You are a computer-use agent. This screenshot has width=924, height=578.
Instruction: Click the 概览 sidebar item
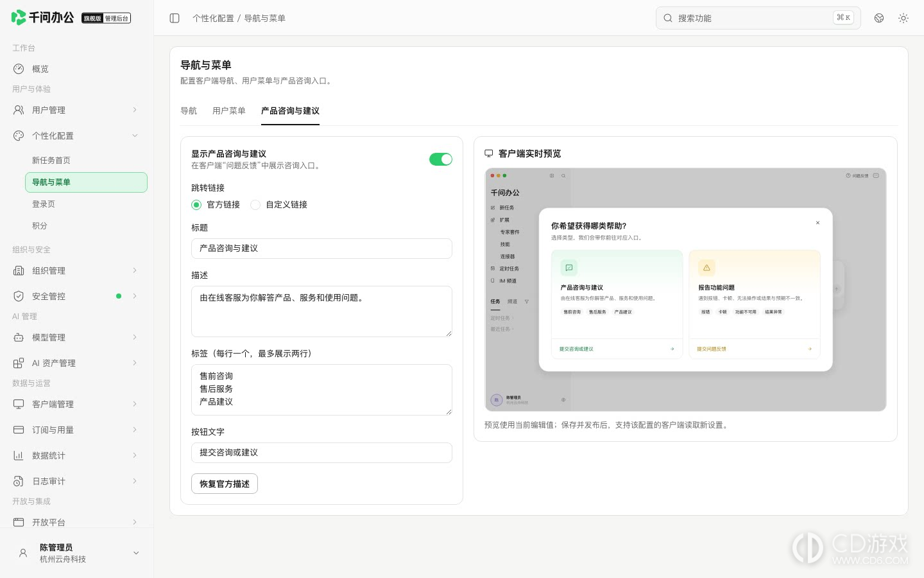(77, 69)
